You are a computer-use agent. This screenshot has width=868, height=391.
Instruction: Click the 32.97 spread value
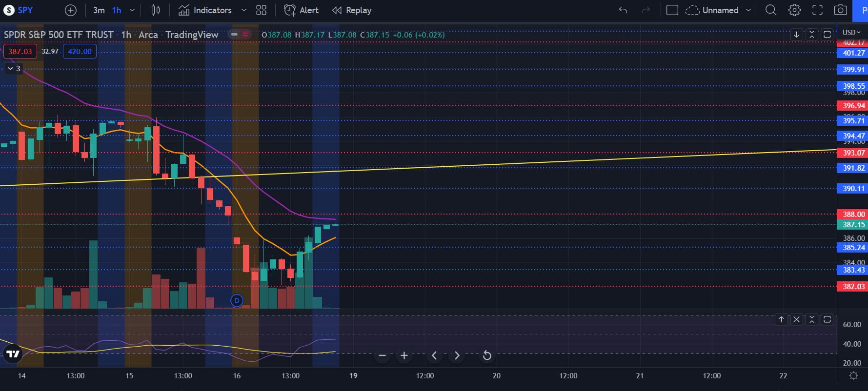point(50,51)
